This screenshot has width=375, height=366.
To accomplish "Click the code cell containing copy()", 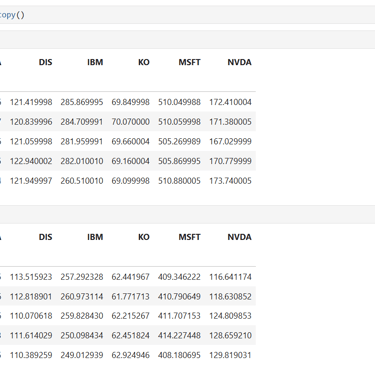I will (187, 15).
